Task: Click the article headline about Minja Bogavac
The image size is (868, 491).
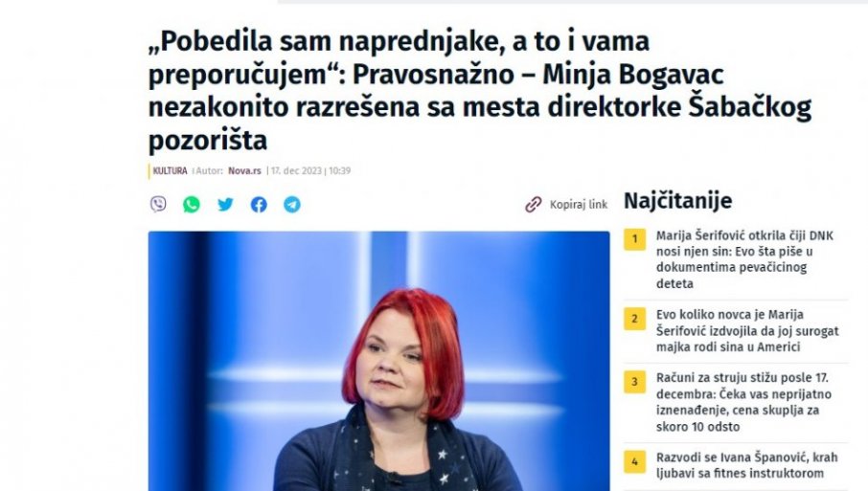Action: pos(480,90)
